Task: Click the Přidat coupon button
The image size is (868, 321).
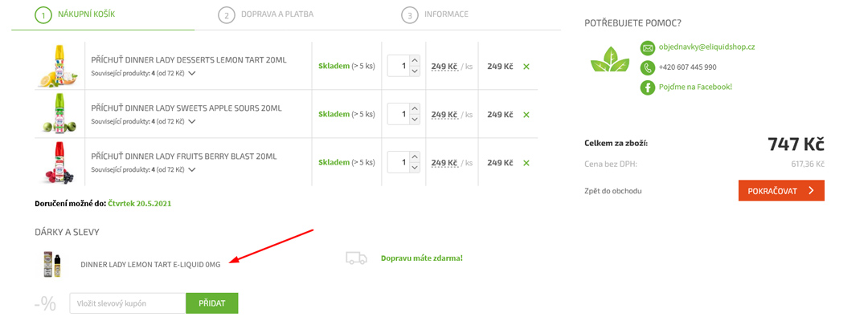Action: click(x=212, y=303)
